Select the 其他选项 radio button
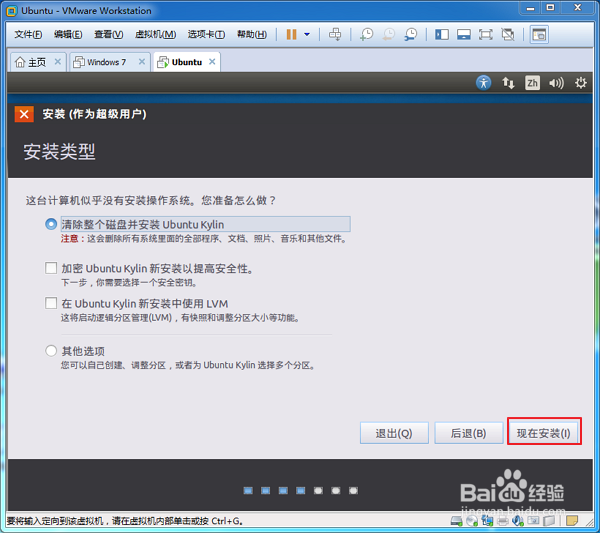Image resolution: width=600 pixels, height=533 pixels. click(x=51, y=350)
